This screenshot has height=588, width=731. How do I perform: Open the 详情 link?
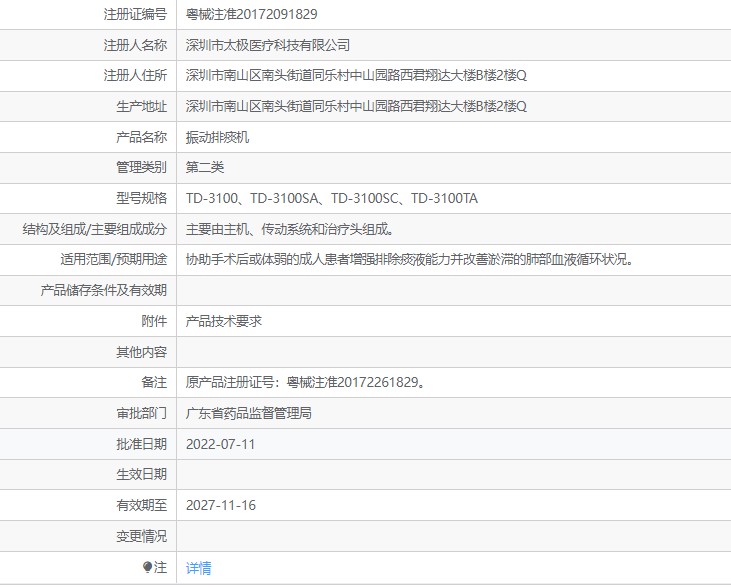(x=198, y=568)
